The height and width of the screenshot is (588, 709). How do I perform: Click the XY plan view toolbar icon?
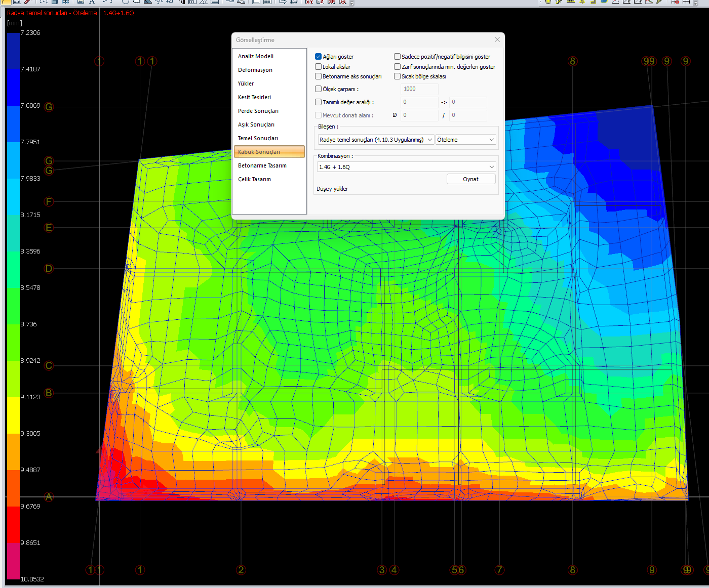(309, 2)
